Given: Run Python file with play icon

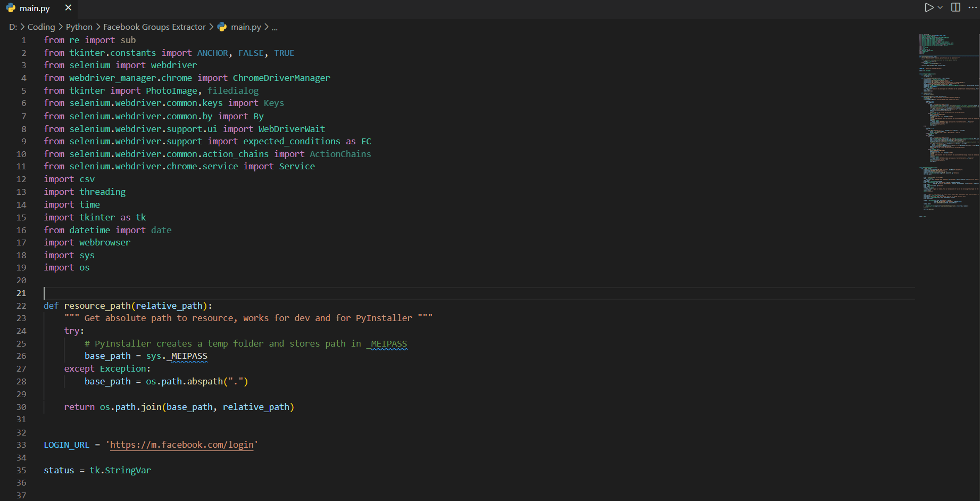Looking at the screenshot, I should tap(929, 7).
